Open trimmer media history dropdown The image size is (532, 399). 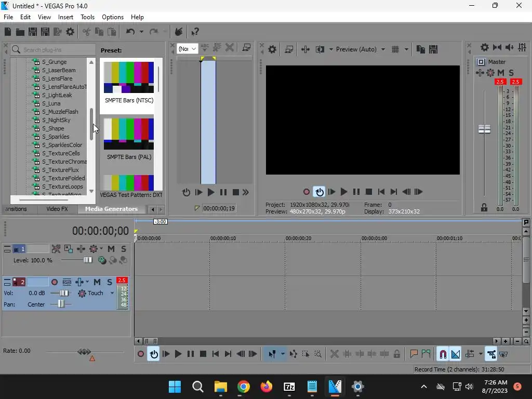[x=187, y=49]
